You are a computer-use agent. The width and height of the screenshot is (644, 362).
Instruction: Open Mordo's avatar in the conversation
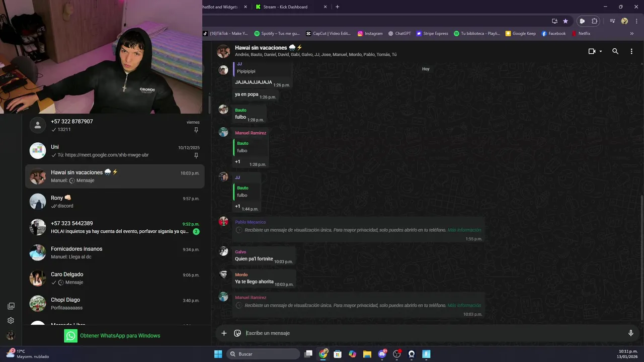pyautogui.click(x=223, y=274)
